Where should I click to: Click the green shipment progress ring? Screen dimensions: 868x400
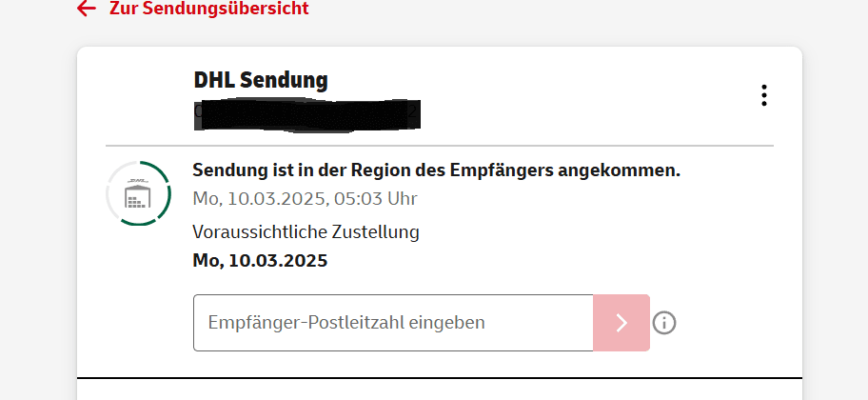click(138, 193)
